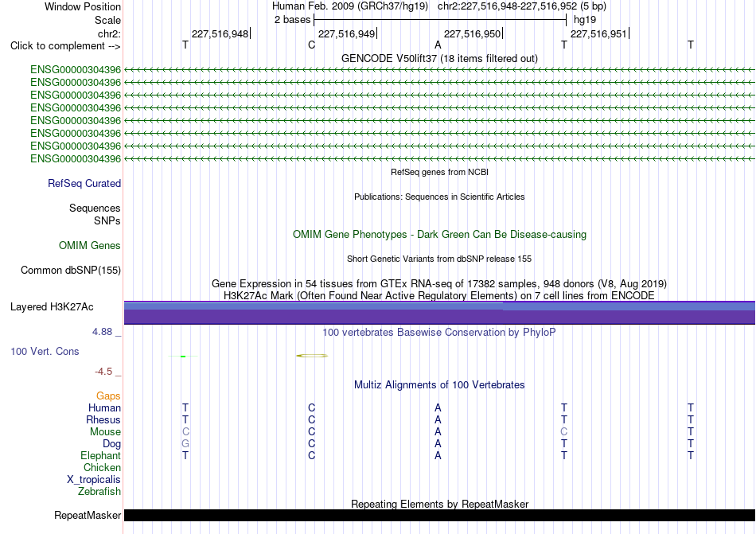Click Mouse's light C base in fourth column

[564, 432]
